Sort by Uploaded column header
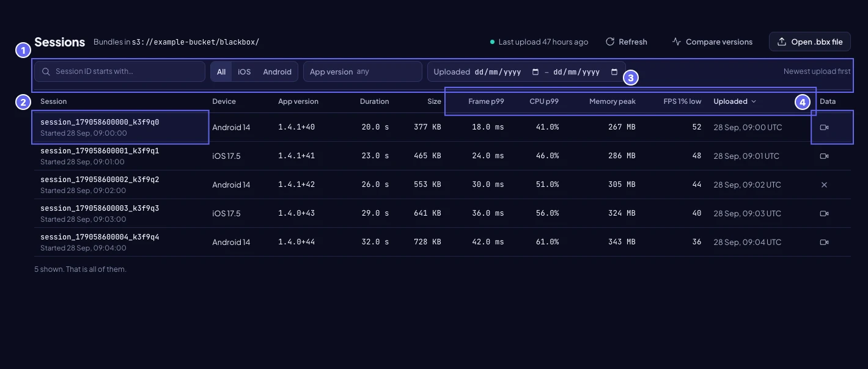Image resolution: width=868 pixels, height=369 pixels. click(x=735, y=101)
